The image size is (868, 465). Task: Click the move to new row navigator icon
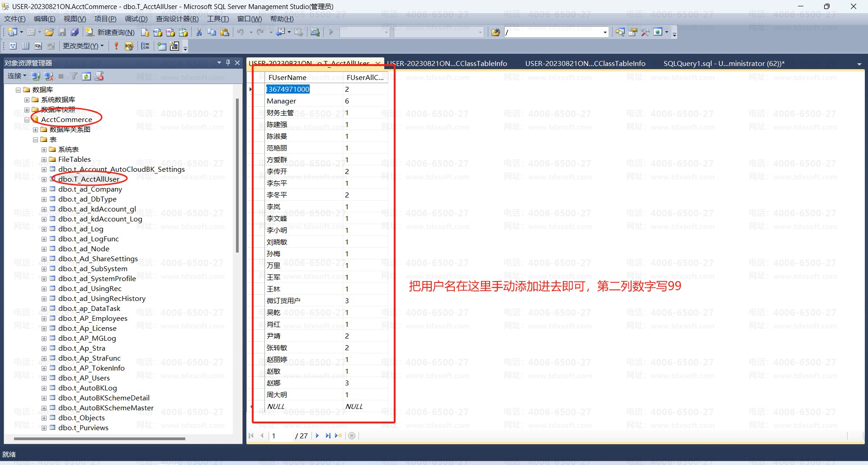(x=338, y=436)
